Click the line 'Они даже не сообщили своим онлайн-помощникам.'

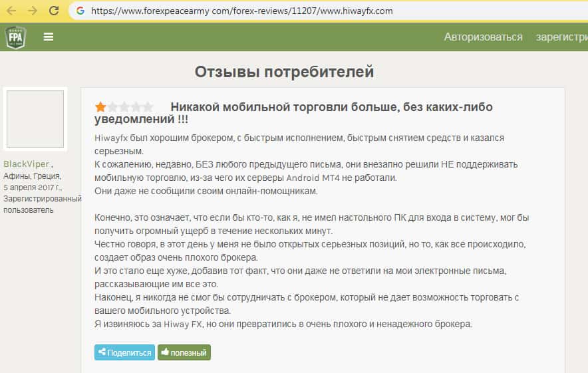[x=206, y=191]
